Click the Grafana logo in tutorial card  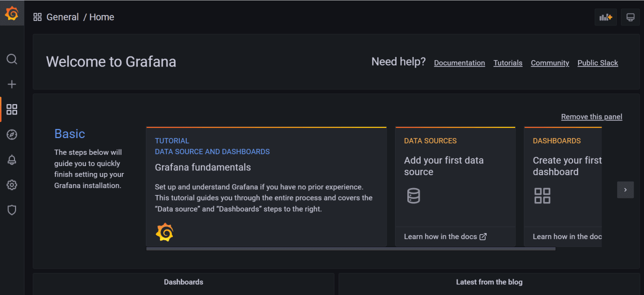click(165, 232)
